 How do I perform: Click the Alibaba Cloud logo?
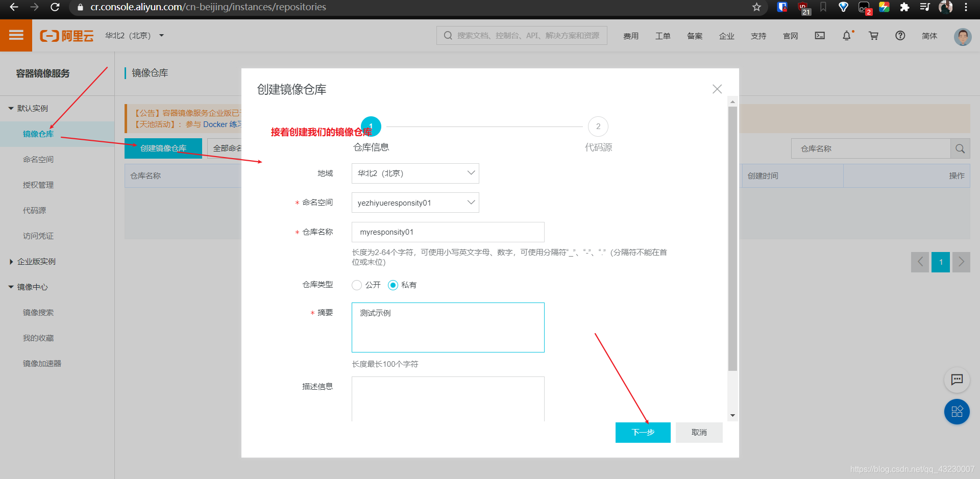point(67,36)
